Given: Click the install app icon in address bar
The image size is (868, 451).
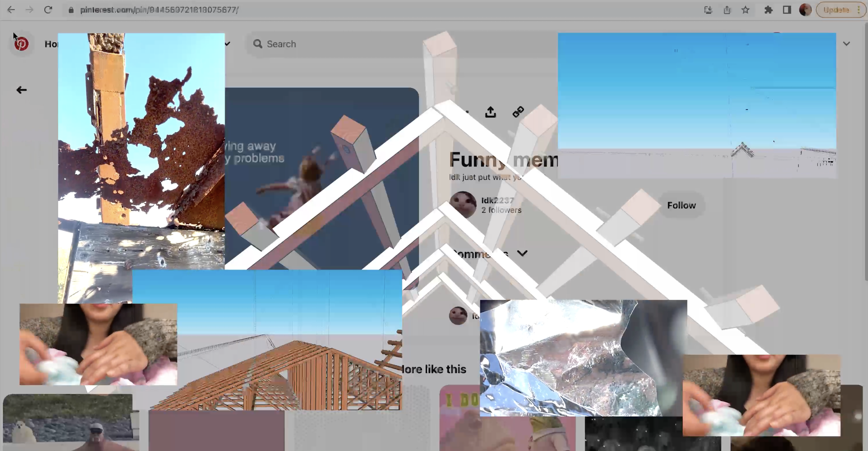Looking at the screenshot, I should click(708, 10).
